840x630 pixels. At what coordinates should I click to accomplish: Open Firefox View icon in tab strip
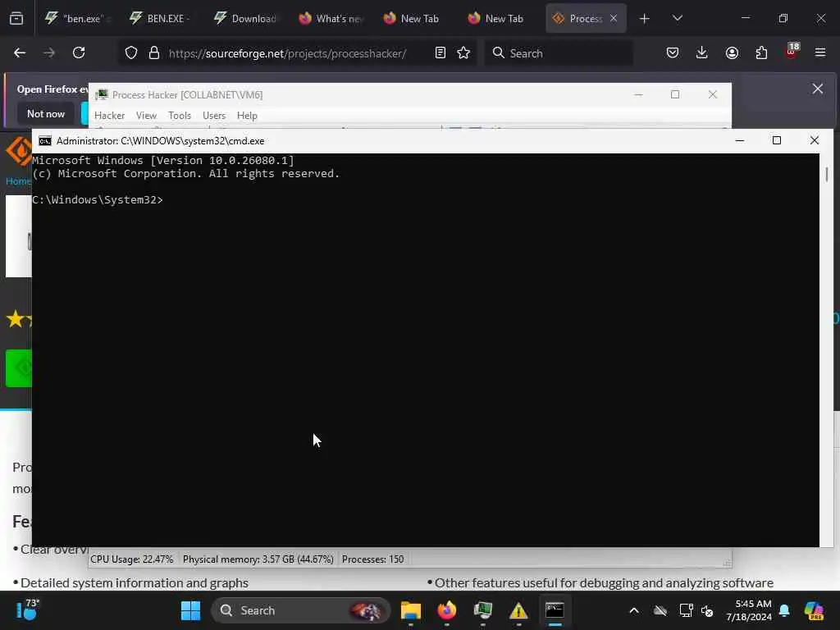point(16,19)
